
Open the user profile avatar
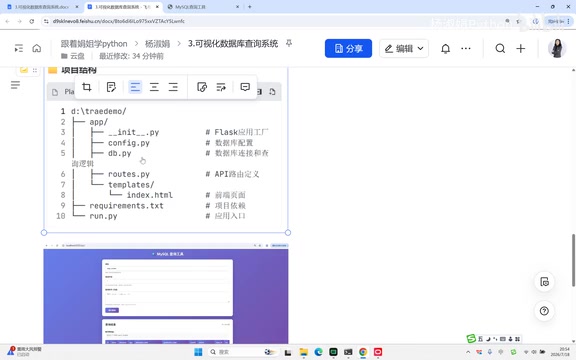tap(557, 48)
